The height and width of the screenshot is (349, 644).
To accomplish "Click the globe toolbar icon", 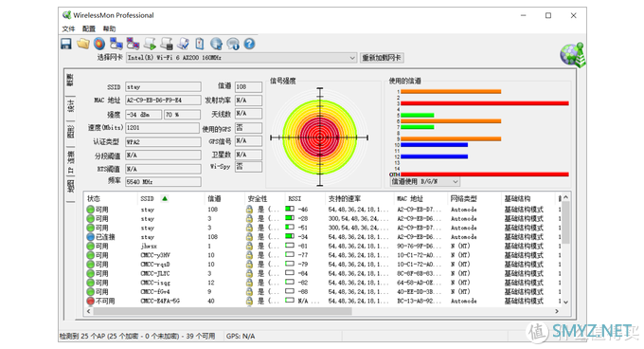I will click(216, 44).
